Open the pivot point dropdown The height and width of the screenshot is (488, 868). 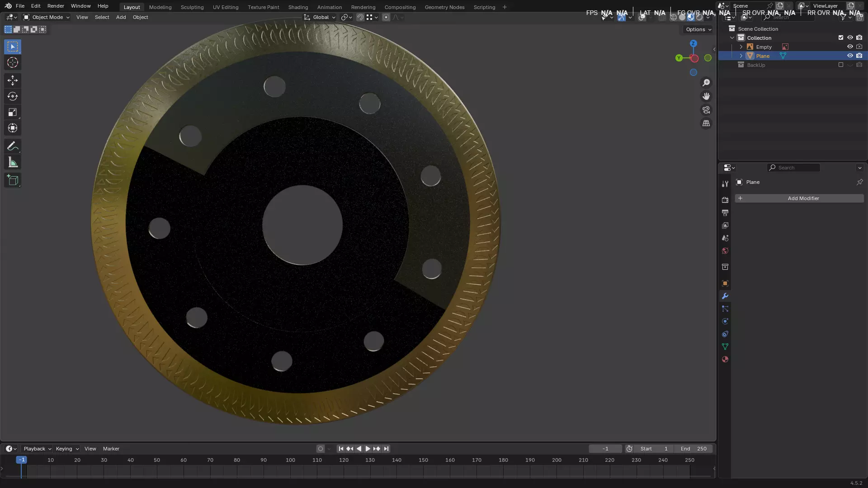(x=347, y=17)
